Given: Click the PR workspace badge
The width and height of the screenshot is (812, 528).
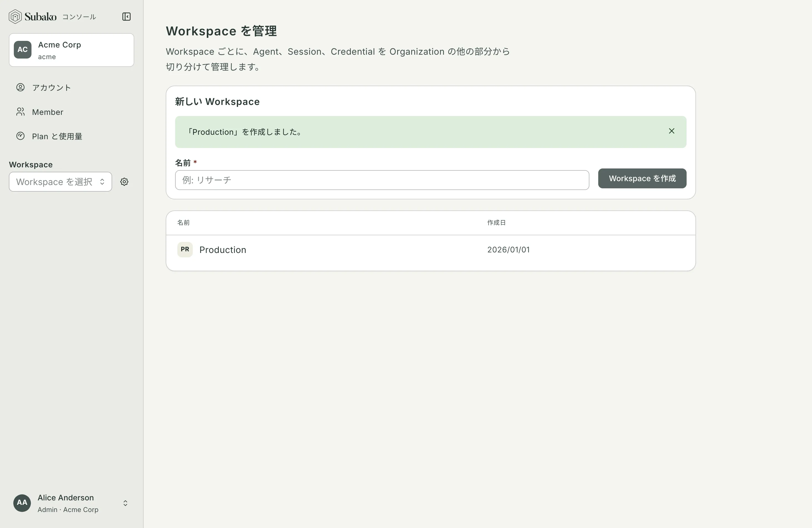Looking at the screenshot, I should (185, 249).
